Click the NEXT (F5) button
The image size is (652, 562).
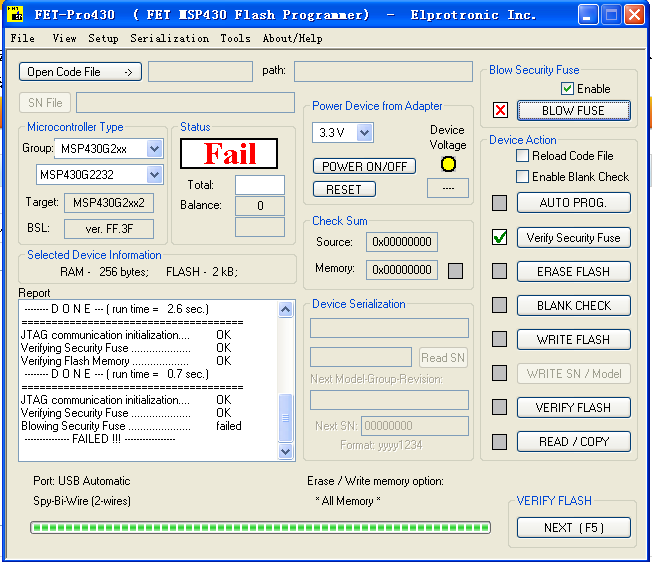pyautogui.click(x=573, y=527)
